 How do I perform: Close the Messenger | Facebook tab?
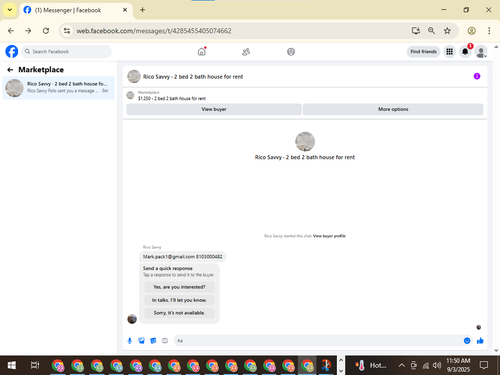125,10
